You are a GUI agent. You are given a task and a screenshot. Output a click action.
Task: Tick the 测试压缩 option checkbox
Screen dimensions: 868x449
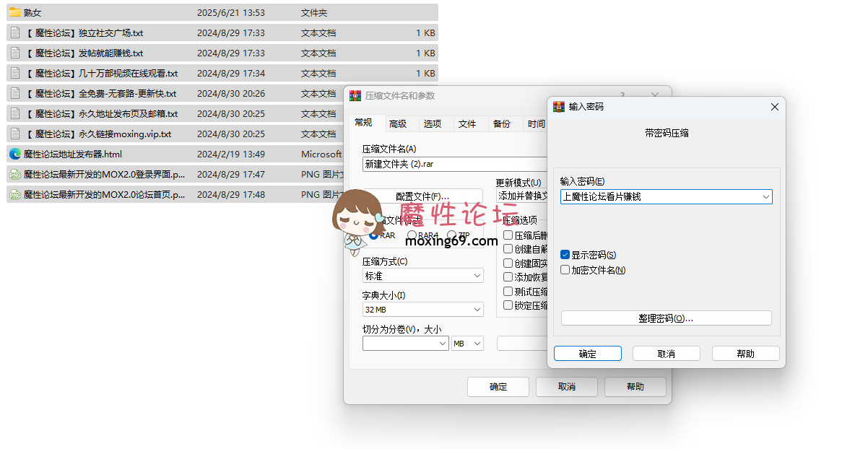point(508,292)
